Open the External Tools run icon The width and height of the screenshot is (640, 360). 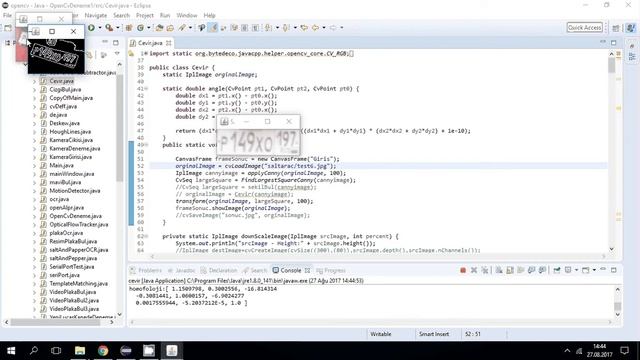click(109, 28)
